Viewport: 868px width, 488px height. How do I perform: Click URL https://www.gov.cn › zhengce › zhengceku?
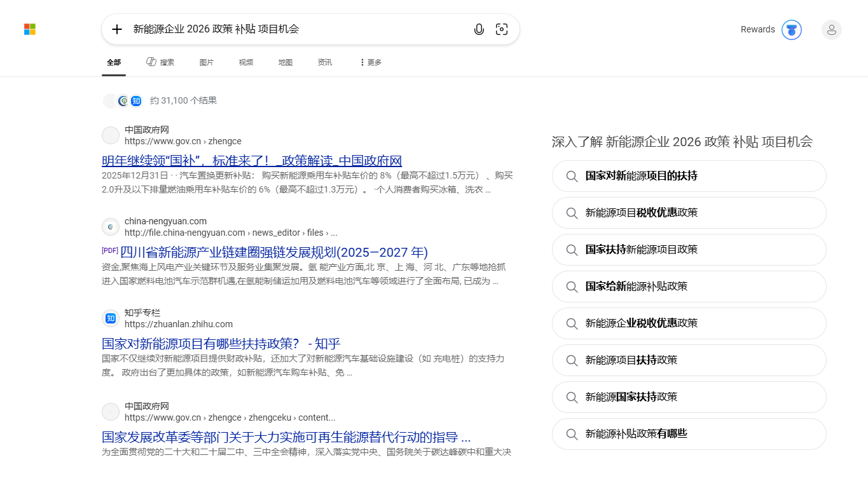pyautogui.click(x=230, y=417)
